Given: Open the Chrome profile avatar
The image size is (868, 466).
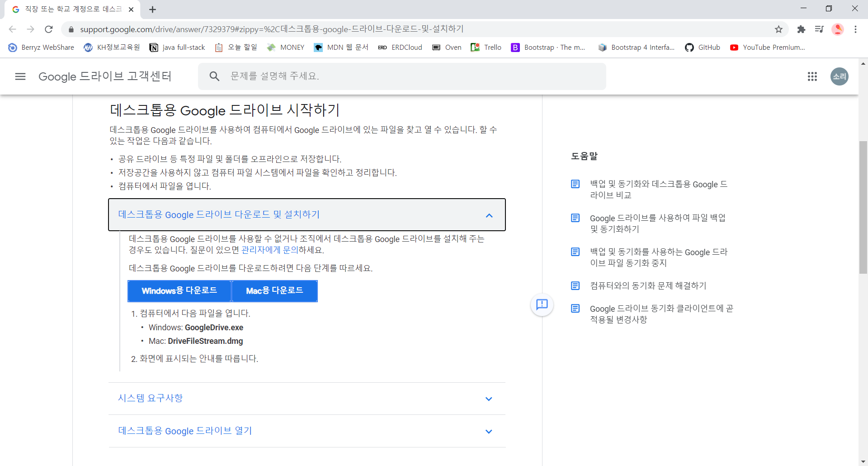Looking at the screenshot, I should [x=838, y=29].
